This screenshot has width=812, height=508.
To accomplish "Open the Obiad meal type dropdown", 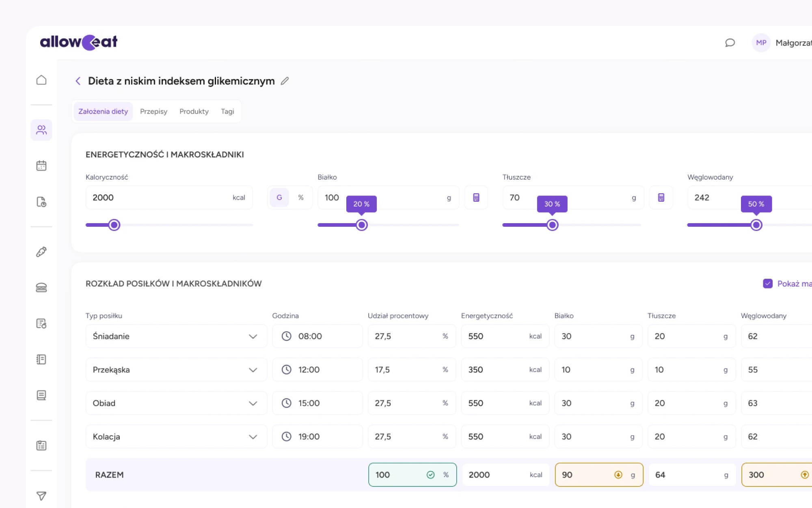I will pos(253,403).
